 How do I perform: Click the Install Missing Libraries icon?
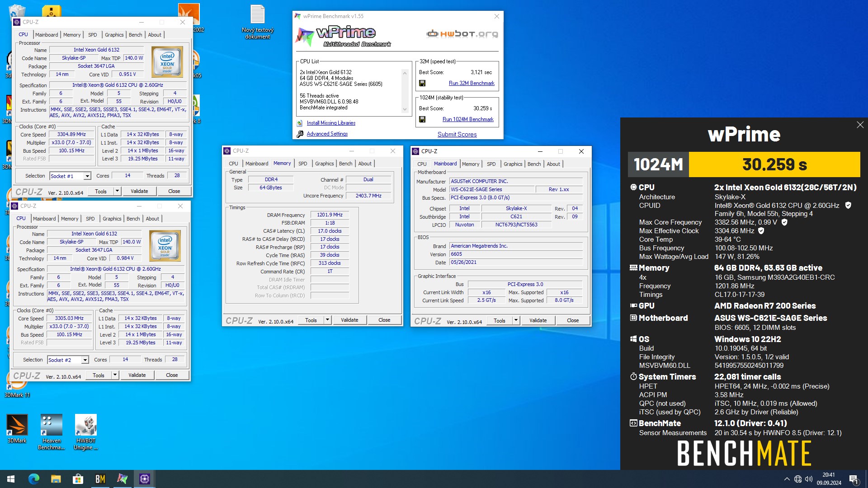click(300, 123)
